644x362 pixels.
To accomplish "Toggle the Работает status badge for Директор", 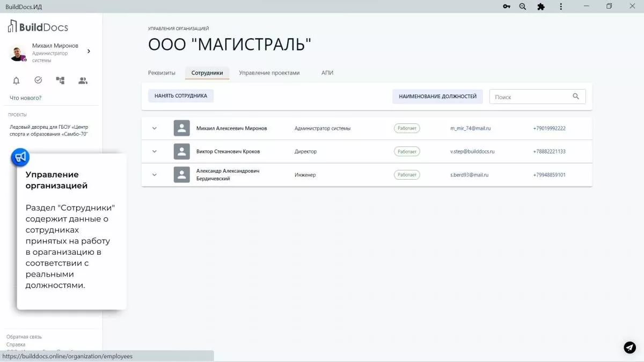I will click(407, 151).
